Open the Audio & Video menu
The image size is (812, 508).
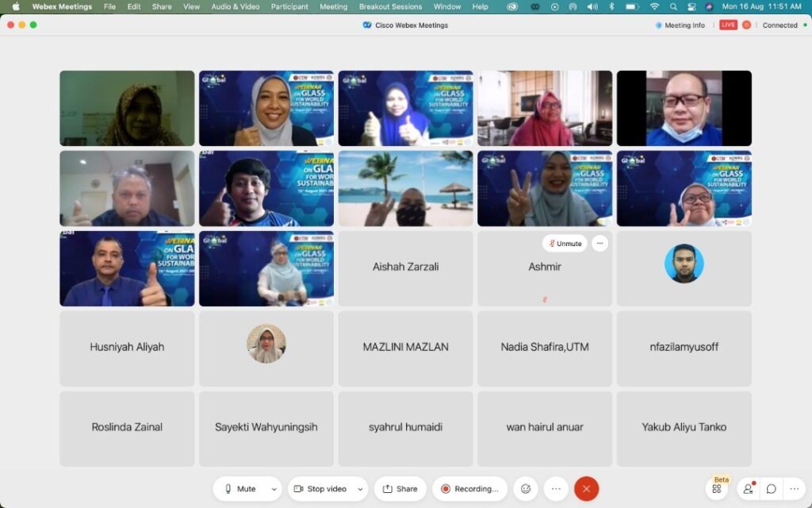(235, 6)
